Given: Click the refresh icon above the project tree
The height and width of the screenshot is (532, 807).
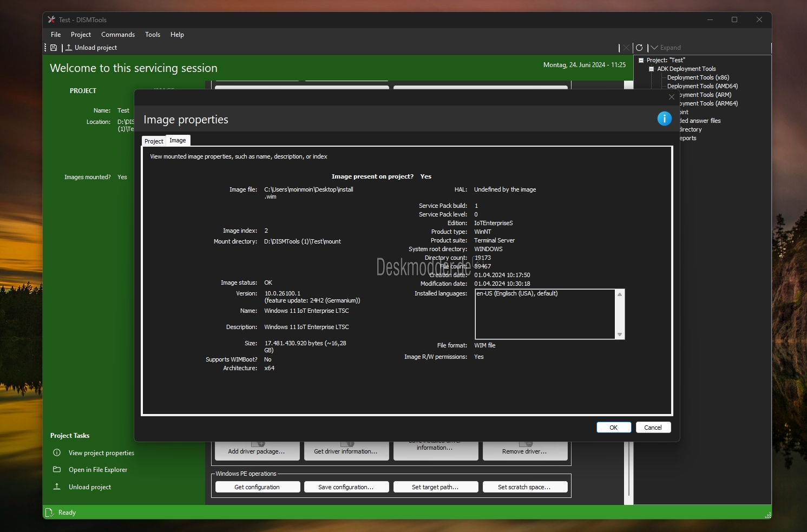Looking at the screenshot, I should tap(639, 48).
